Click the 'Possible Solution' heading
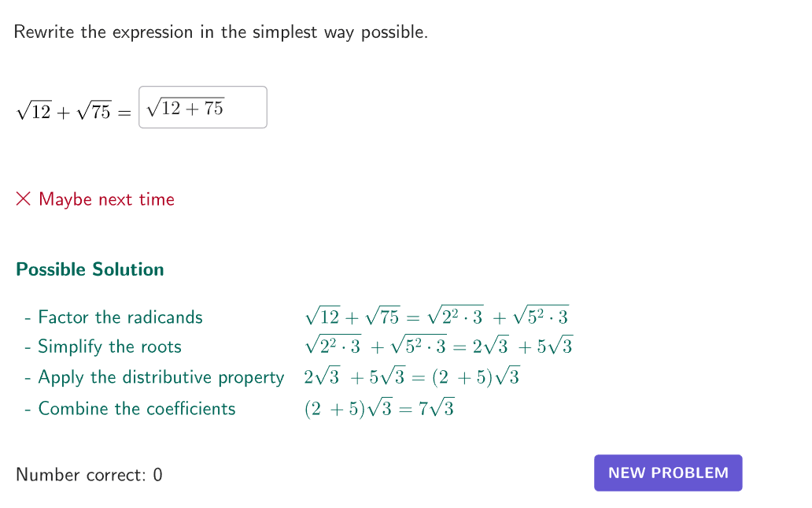The height and width of the screenshot is (508, 812). point(90,269)
